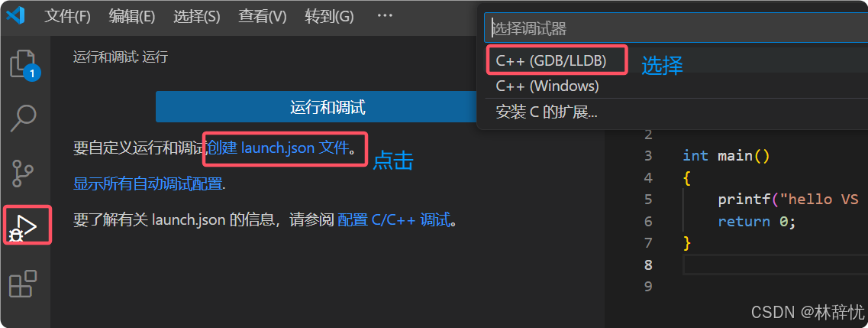
Task: Click the VS Code logo icon
Action: pos(15,15)
